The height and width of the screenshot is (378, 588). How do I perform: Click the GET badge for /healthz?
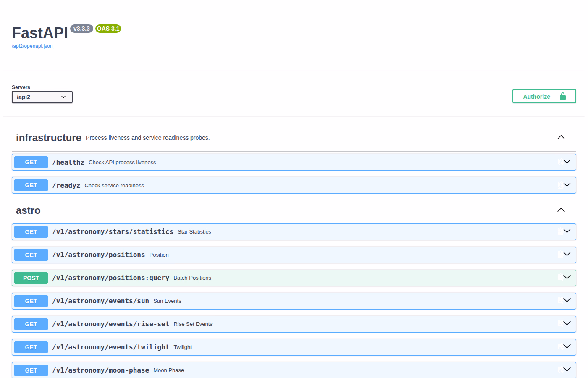tap(31, 162)
